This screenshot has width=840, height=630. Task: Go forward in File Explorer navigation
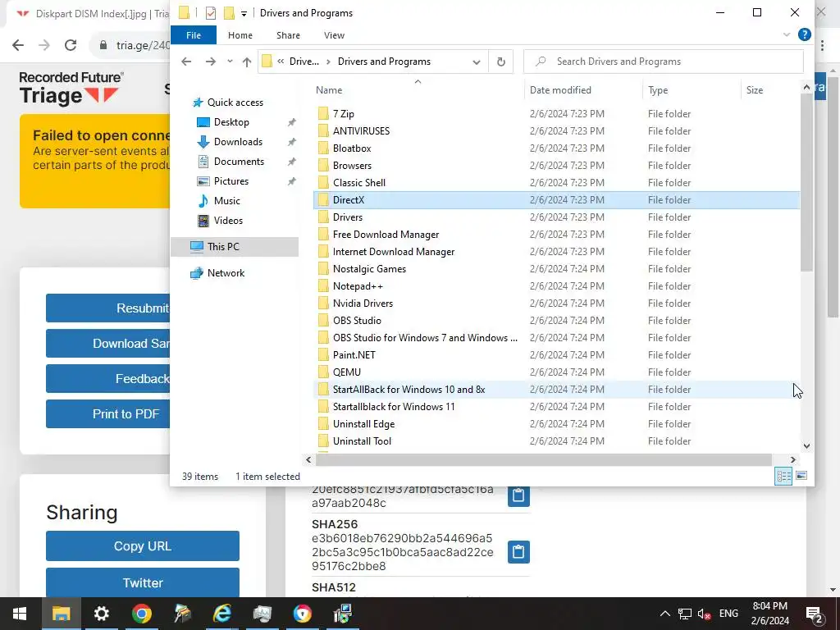[211, 62]
